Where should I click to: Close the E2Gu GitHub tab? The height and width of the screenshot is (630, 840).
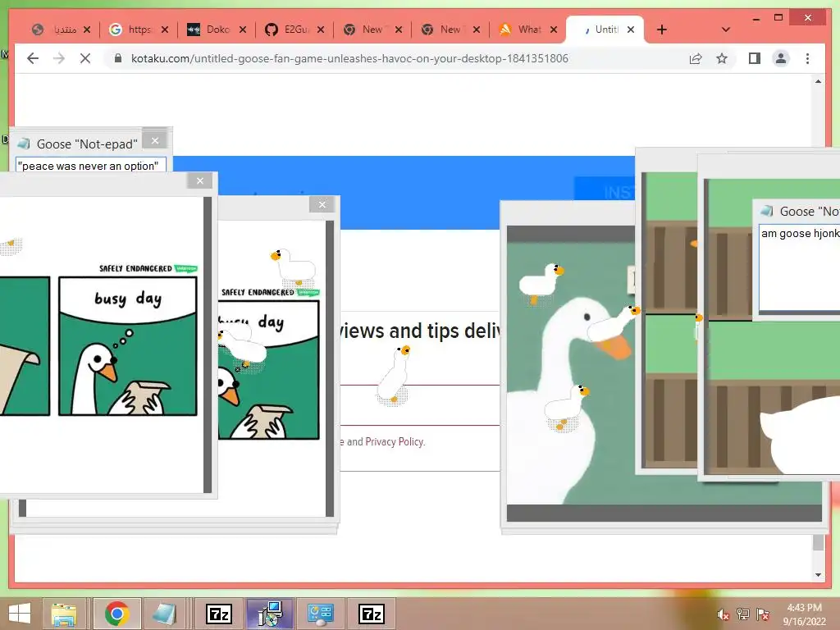321,30
